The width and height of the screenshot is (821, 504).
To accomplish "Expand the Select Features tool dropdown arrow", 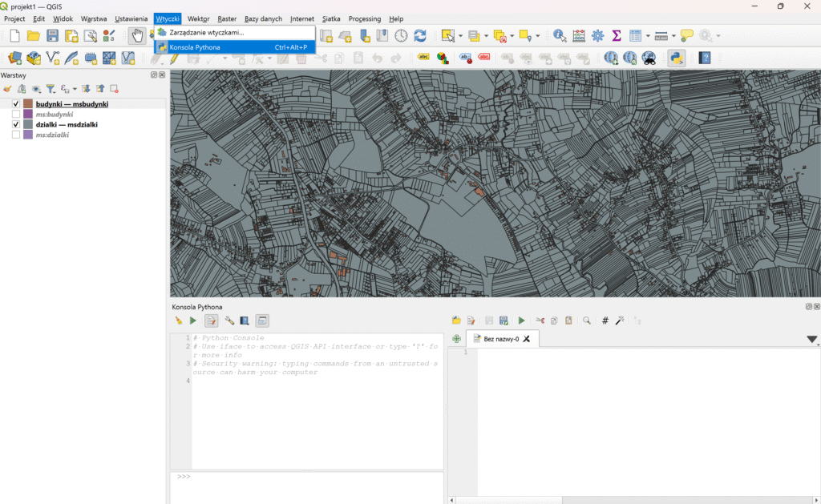I will 460,36.
